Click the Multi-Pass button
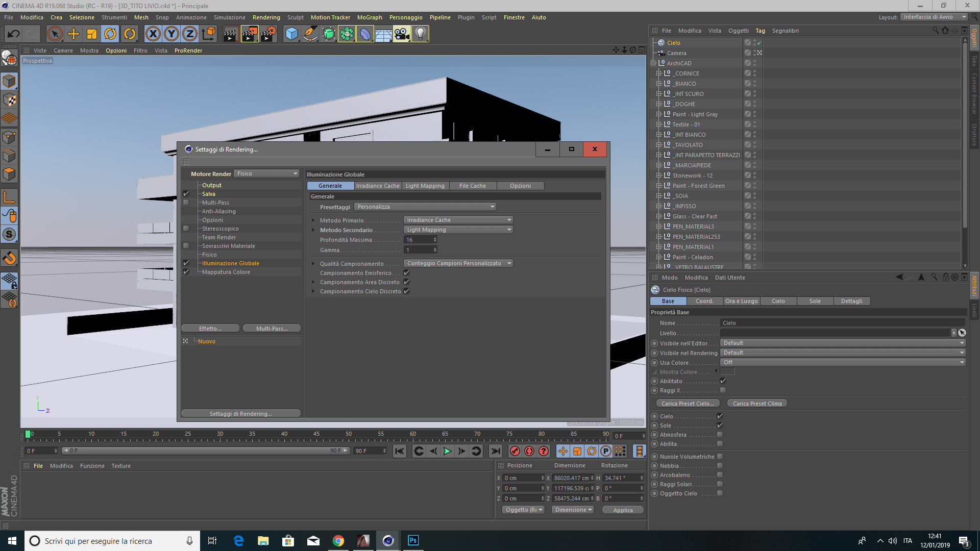 point(271,328)
